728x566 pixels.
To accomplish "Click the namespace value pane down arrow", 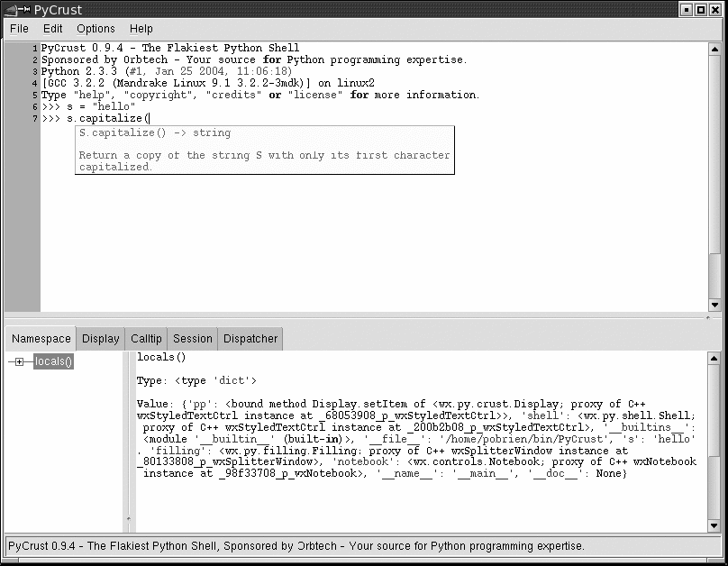I will pos(714,525).
